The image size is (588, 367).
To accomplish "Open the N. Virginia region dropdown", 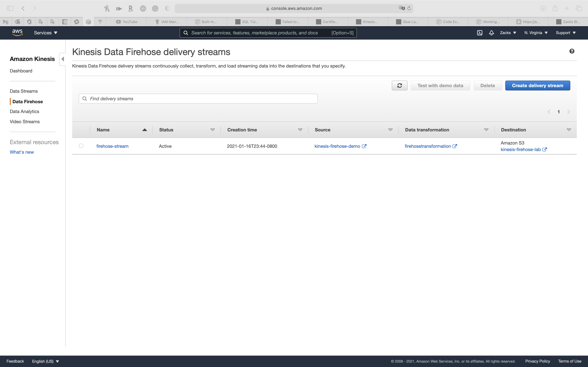I will [x=536, y=33].
